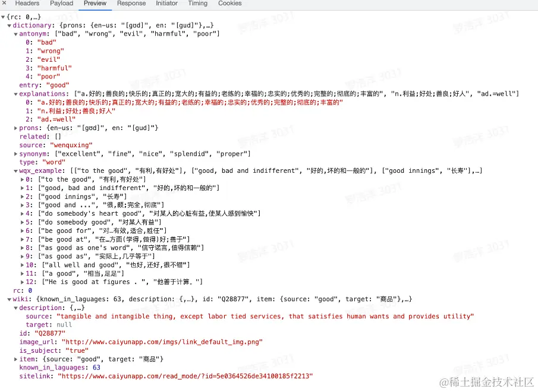View the Timing tab
This screenshot has width=538, height=392.
point(197,4)
